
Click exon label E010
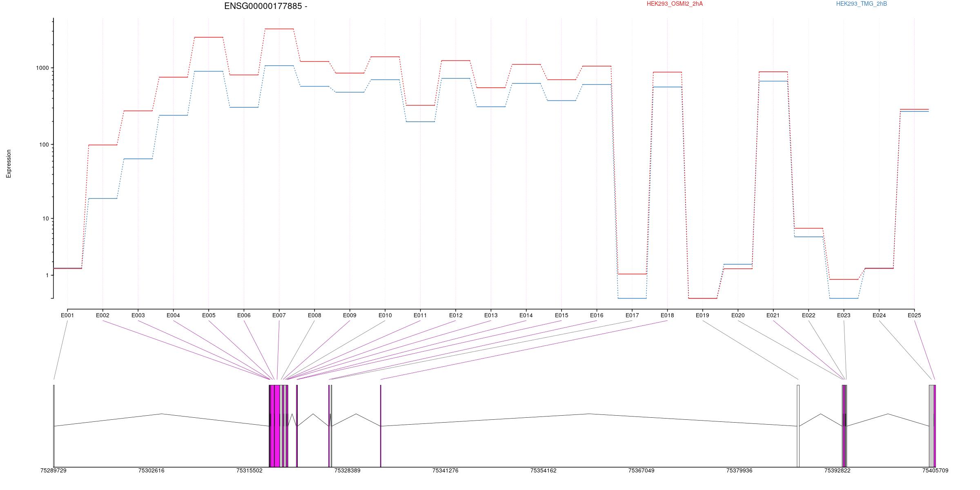point(385,315)
